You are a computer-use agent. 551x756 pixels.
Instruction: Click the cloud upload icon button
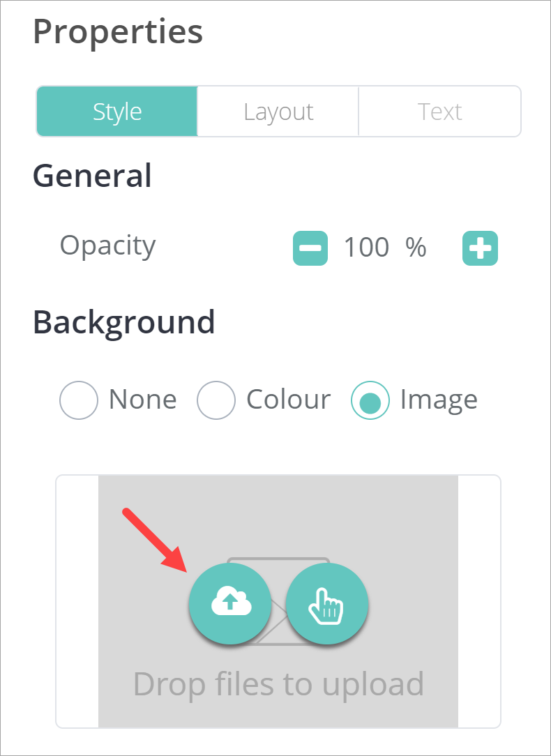[230, 603]
